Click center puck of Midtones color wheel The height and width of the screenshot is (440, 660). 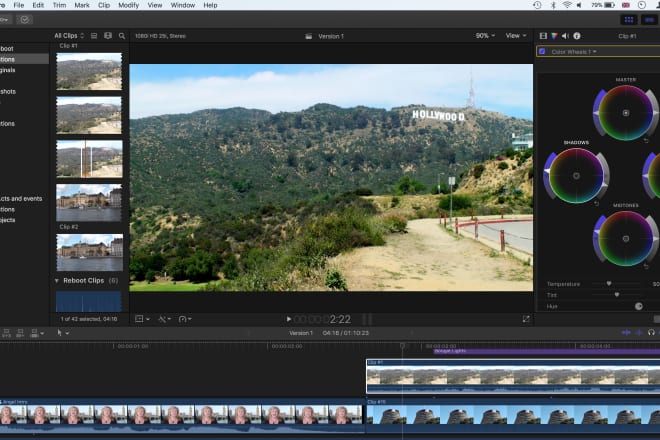[x=626, y=238]
